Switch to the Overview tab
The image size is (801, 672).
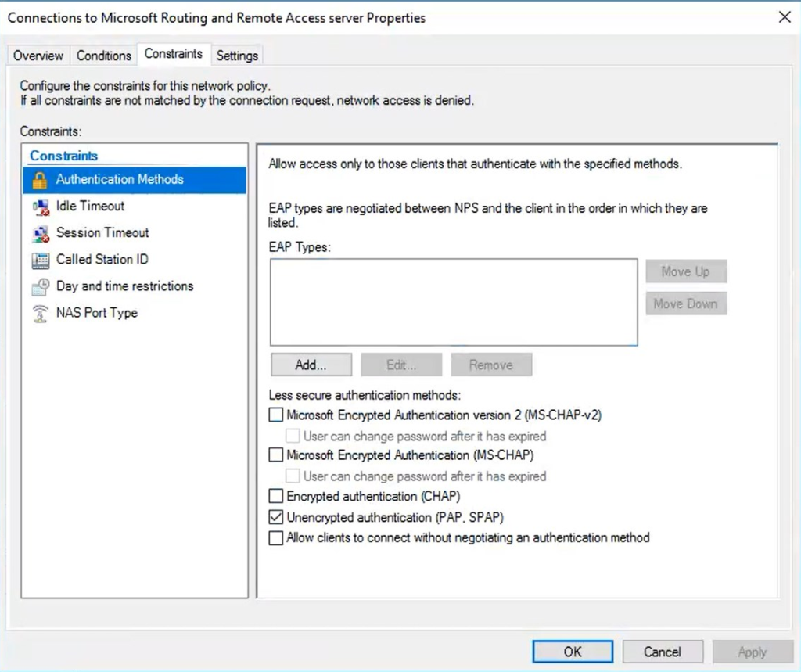pos(38,56)
